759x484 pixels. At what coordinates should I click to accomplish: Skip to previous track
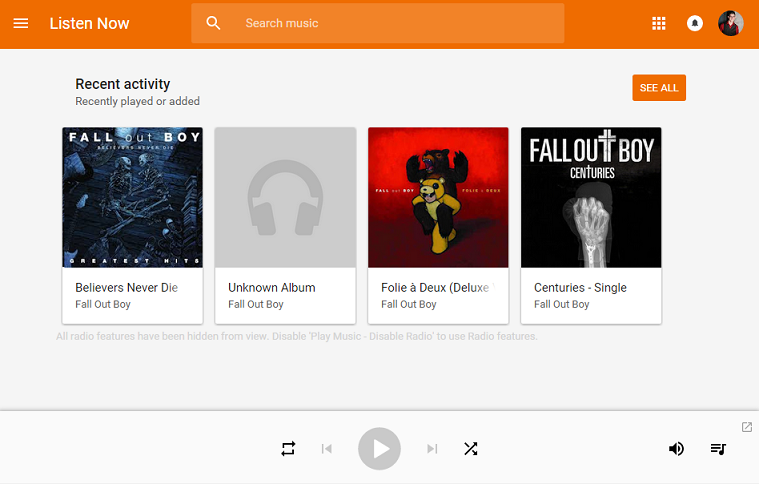pyautogui.click(x=327, y=449)
